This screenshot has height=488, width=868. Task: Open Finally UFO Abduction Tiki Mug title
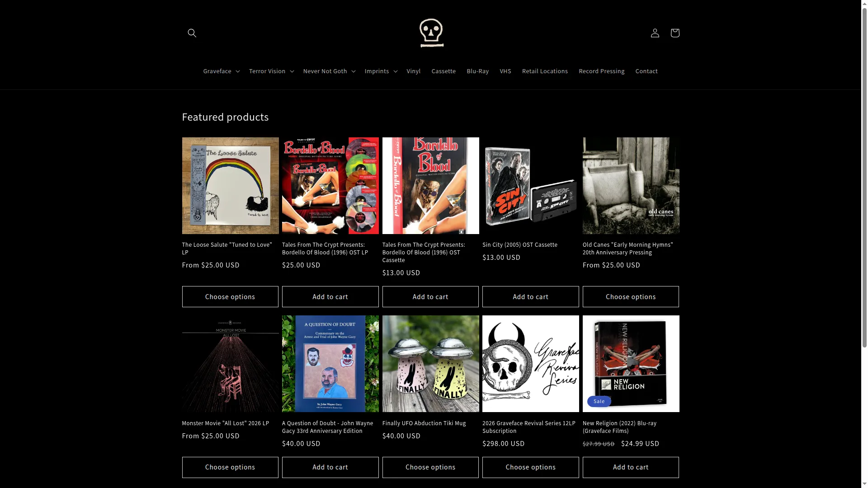tap(424, 423)
